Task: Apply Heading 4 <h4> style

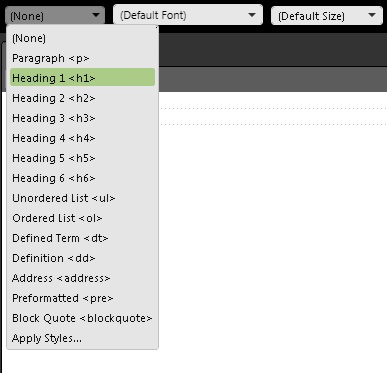Action: (82, 138)
